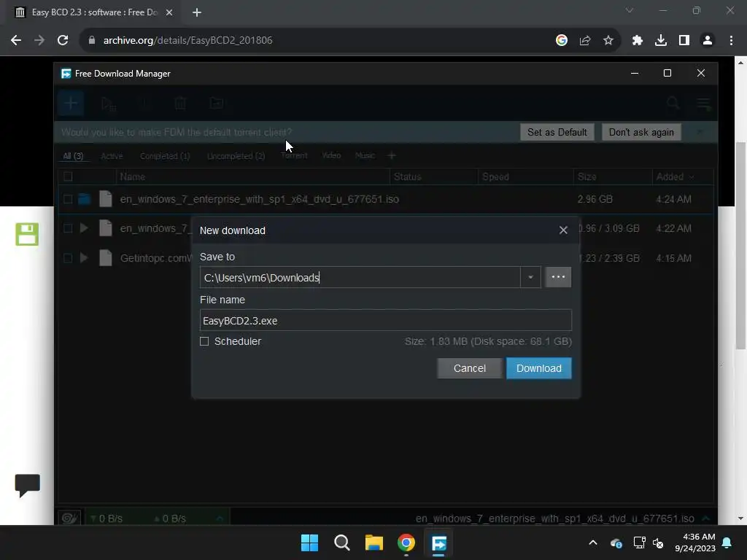747x560 pixels.
Task: Open a new browser tab
Action: (x=197, y=12)
